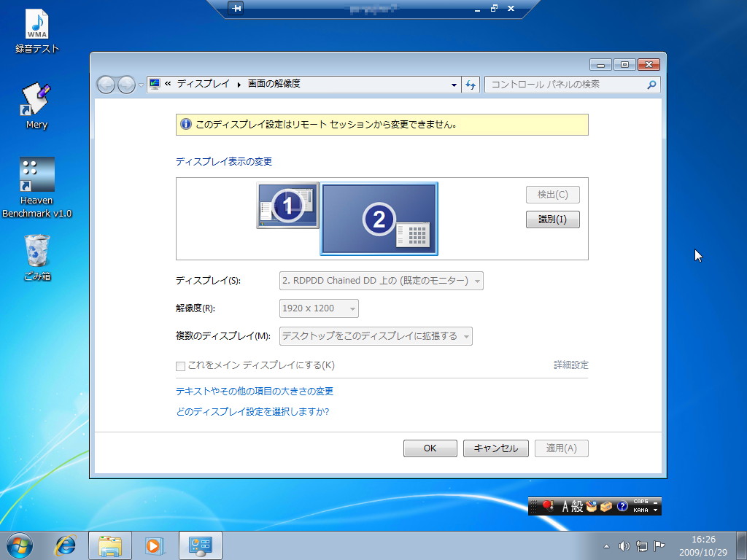The width and height of the screenshot is (747, 560).
Task: Open the language bar options arrow
Action: click(656, 510)
